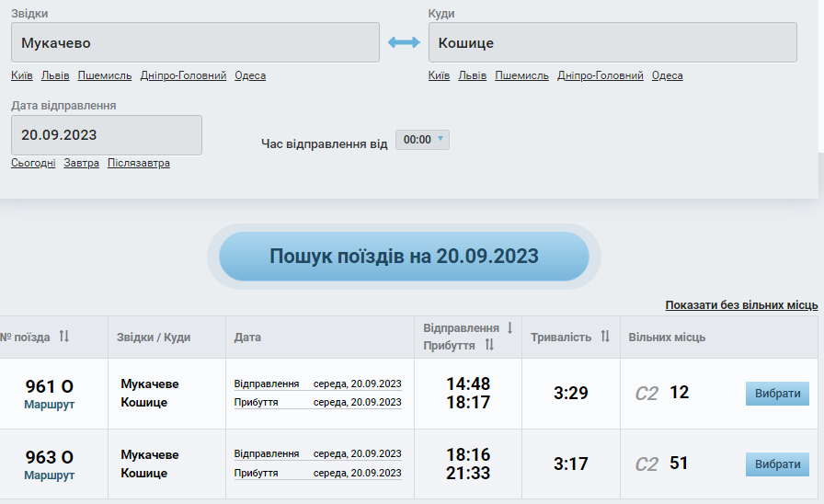Image resolution: width=824 pixels, height=504 pixels.
Task: Set departure station to Пшемисль
Action: point(105,75)
